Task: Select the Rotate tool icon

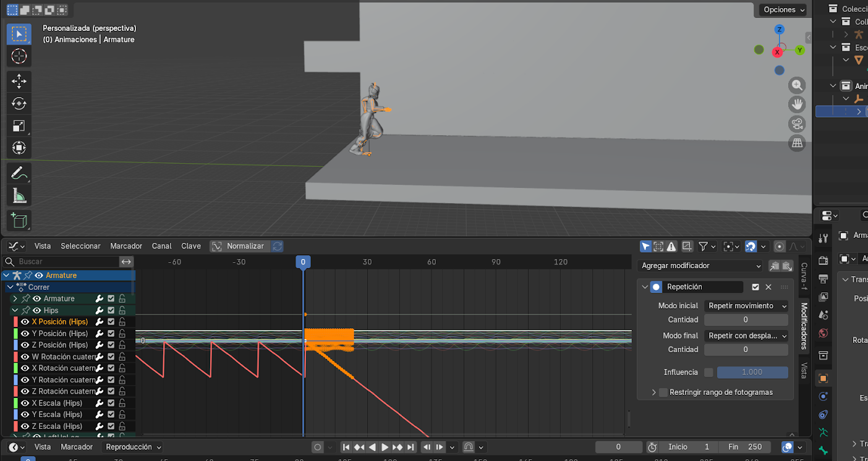Action: click(x=19, y=103)
